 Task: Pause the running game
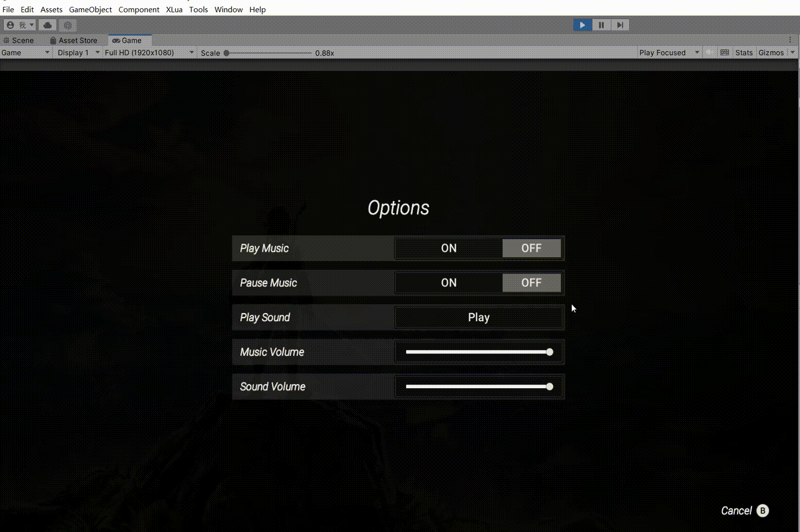point(601,25)
